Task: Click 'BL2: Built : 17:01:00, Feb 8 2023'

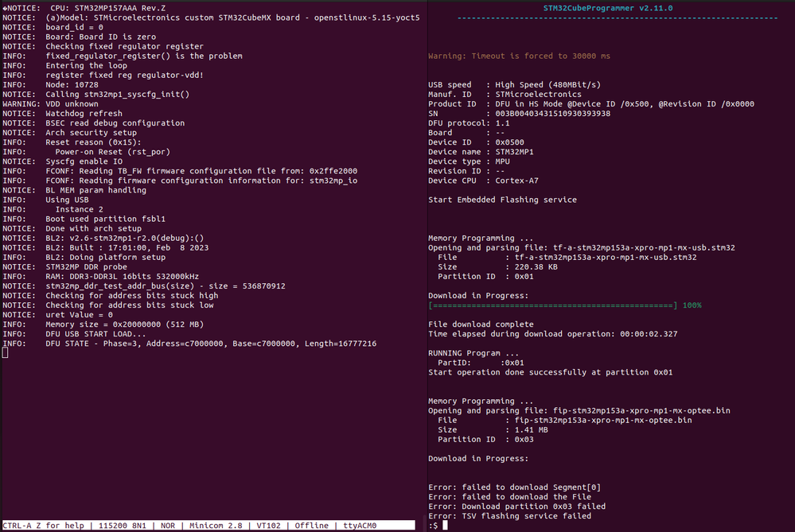Action: click(x=106, y=248)
